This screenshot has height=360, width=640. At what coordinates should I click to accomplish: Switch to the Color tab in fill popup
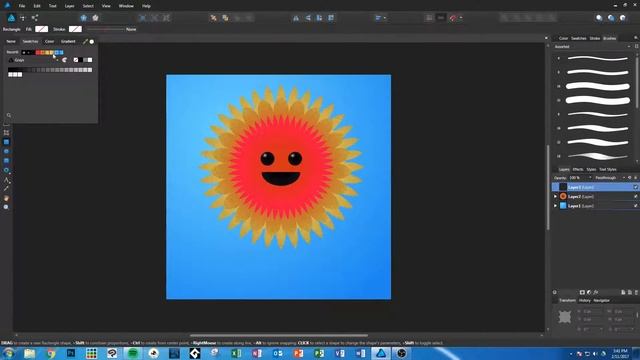point(49,41)
